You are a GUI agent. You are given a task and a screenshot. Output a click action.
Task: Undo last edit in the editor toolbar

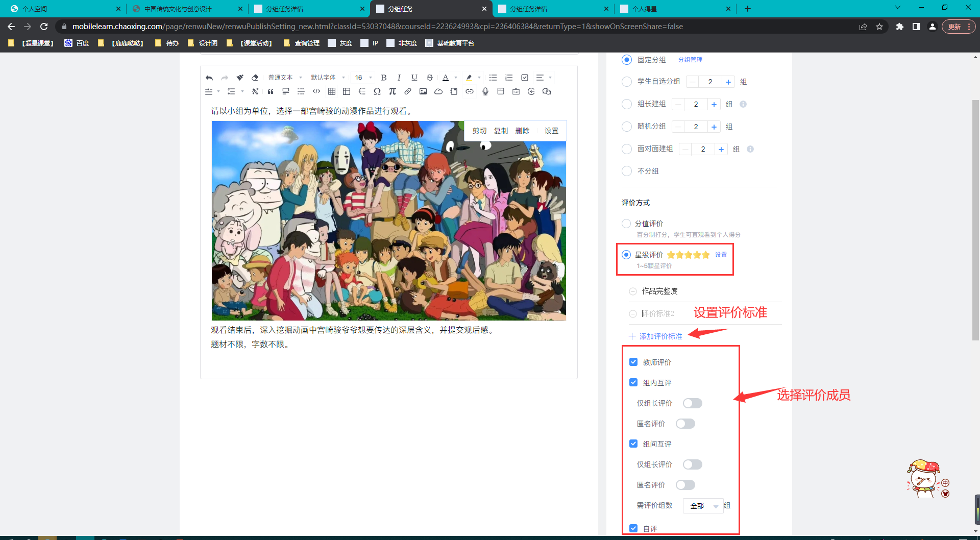pos(209,78)
